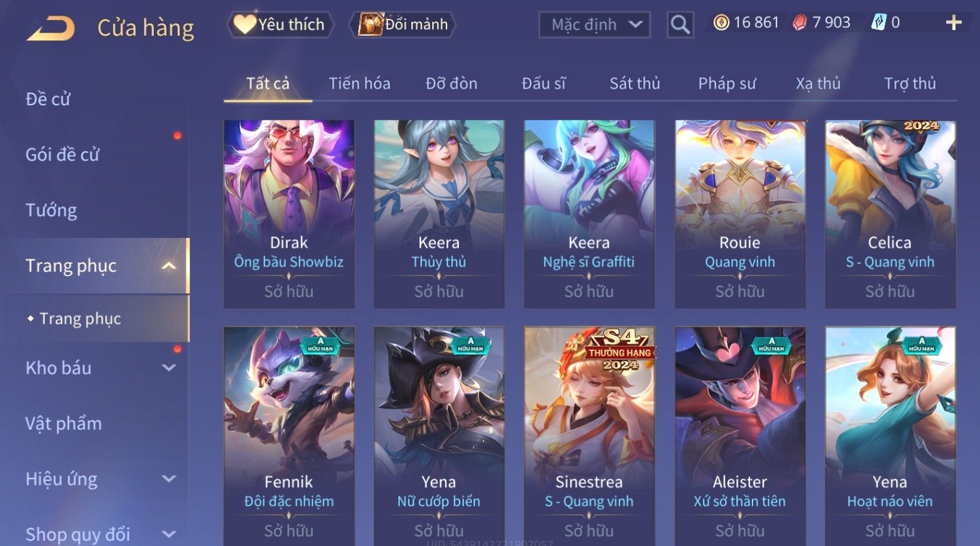The height and width of the screenshot is (546, 980).
Task: Open Gói đề cử in sidebar
Action: [x=62, y=155]
